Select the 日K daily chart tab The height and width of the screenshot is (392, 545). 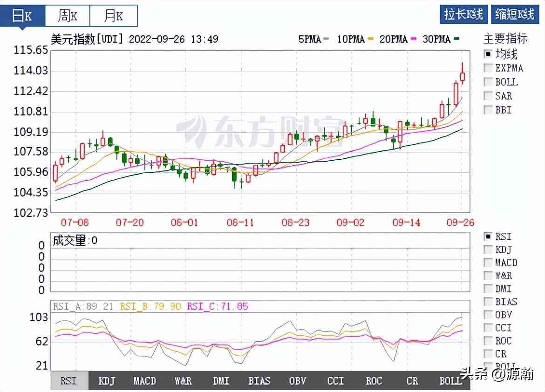22,16
